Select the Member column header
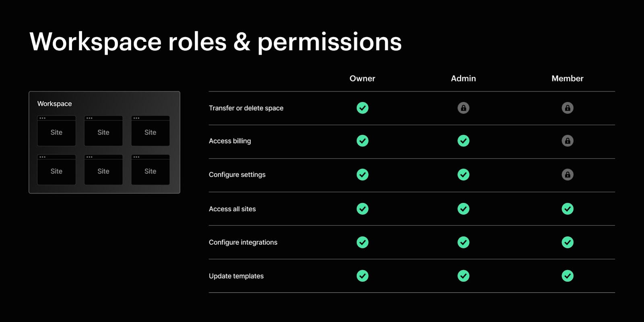Screen dimensions: 644x322 point(568,78)
